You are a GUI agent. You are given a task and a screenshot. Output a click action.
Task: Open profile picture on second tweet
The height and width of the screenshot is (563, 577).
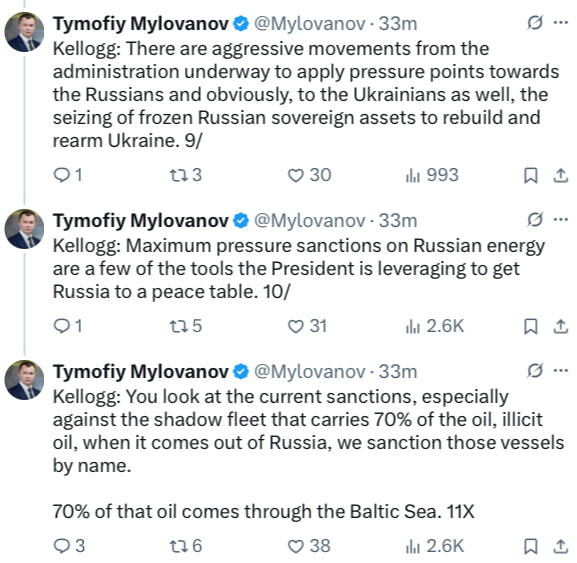pos(24,229)
